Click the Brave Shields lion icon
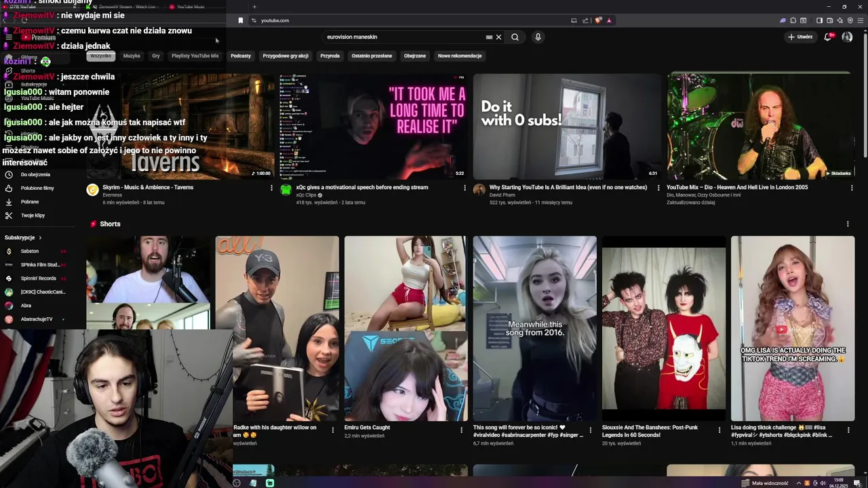The image size is (868, 488). 598,20
